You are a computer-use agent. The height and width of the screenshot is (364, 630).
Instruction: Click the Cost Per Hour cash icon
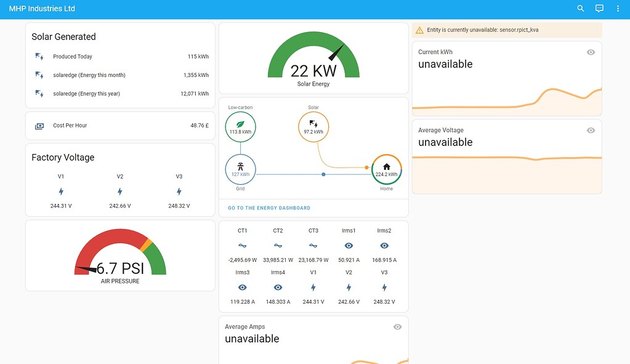point(40,126)
